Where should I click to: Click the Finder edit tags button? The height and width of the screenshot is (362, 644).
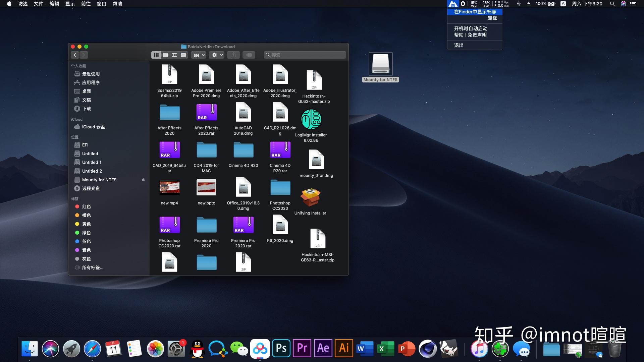(249, 55)
